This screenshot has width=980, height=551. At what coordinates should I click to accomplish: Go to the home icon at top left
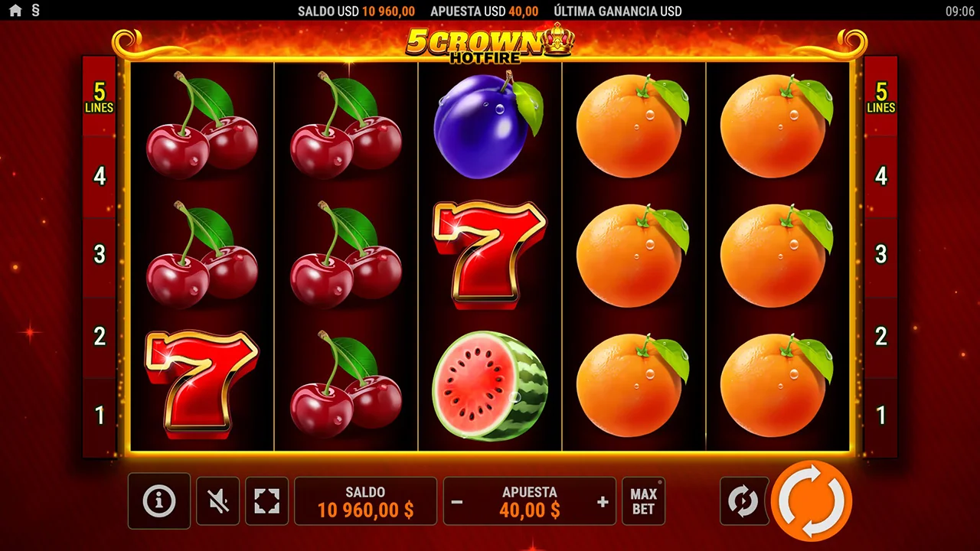pos(15,11)
